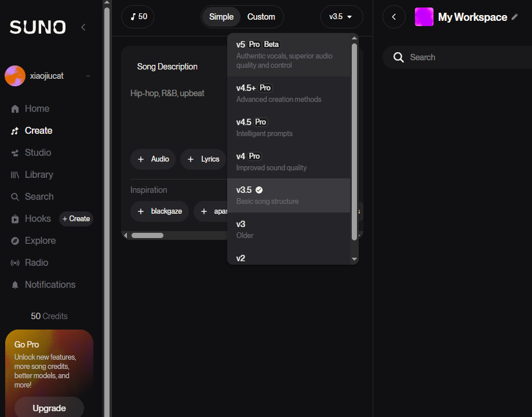This screenshot has height=417, width=532.
Task: Collapse the sidebar using the chevron
Action: pyautogui.click(x=83, y=27)
